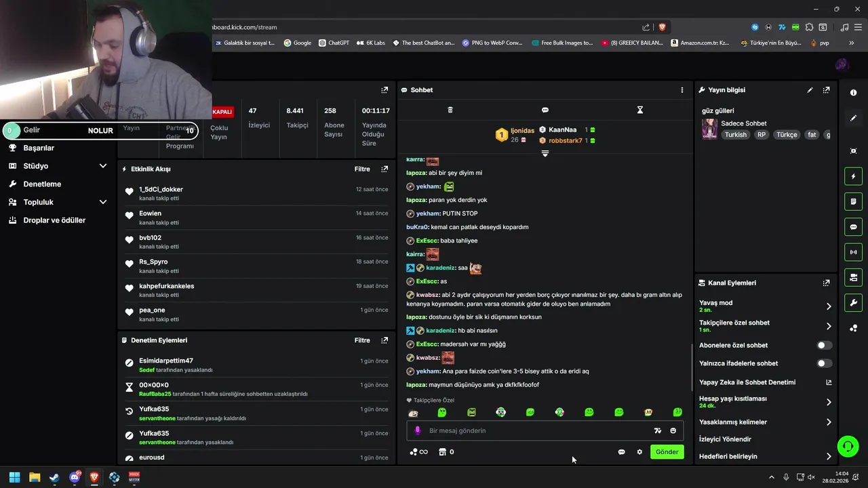Image resolution: width=868 pixels, height=488 pixels.
Task: Click the screen capture icon in right sidebar
Action: [854, 150]
